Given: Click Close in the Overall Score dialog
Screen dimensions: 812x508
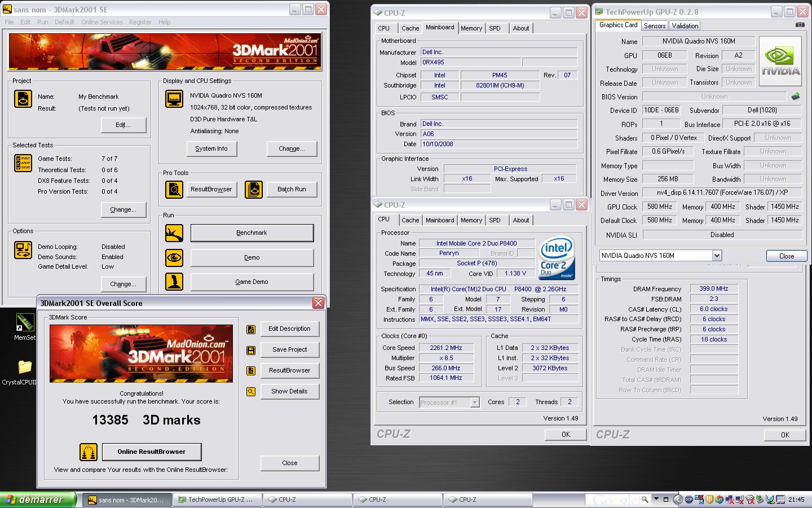Looking at the screenshot, I should pos(290,463).
